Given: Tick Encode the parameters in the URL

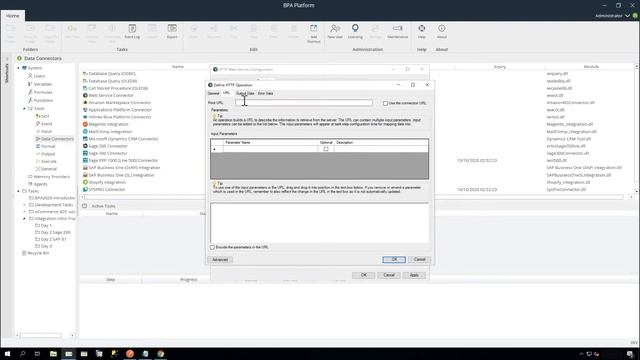Looking at the screenshot, I should pyautogui.click(x=212, y=247).
